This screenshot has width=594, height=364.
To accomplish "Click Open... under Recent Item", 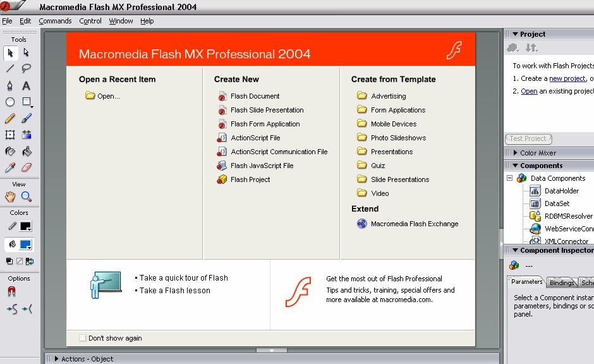I will click(x=102, y=96).
